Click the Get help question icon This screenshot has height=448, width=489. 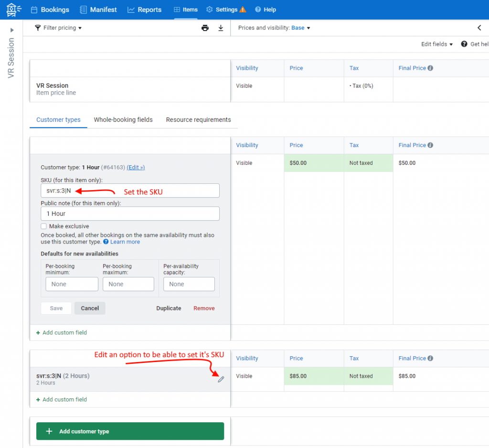(464, 44)
